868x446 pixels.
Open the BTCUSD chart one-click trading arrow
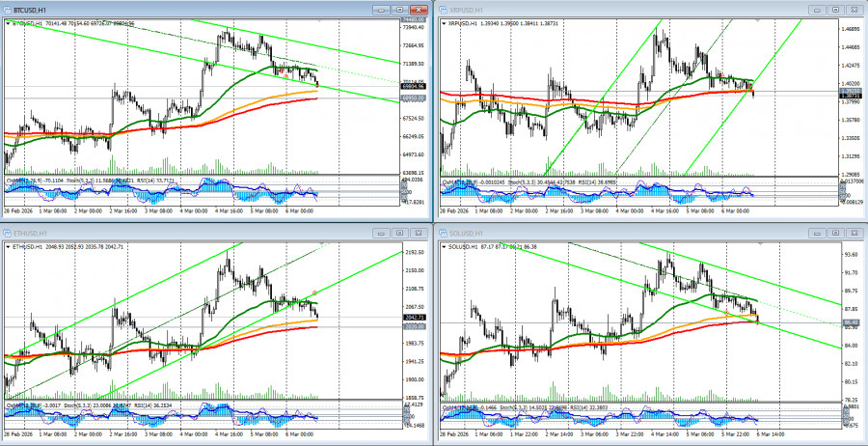click(x=8, y=22)
